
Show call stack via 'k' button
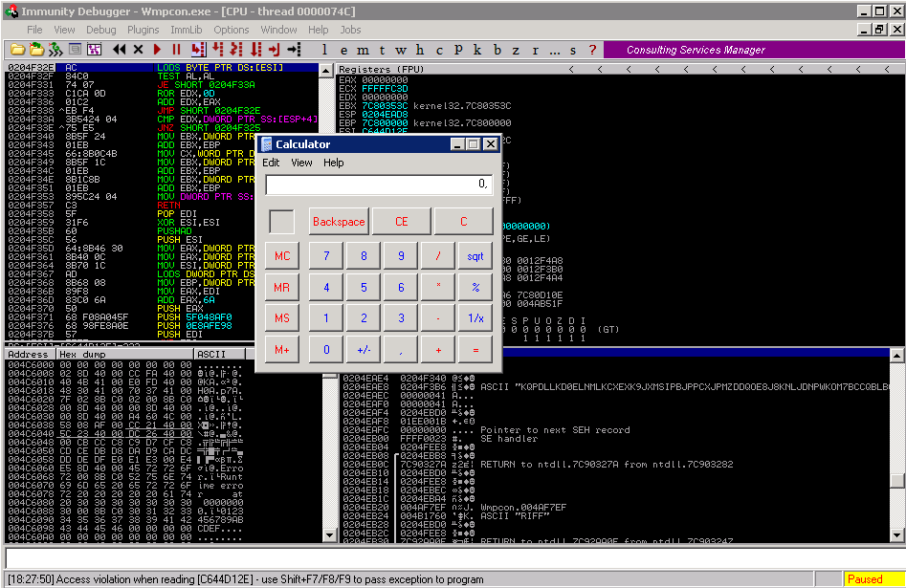point(477,50)
